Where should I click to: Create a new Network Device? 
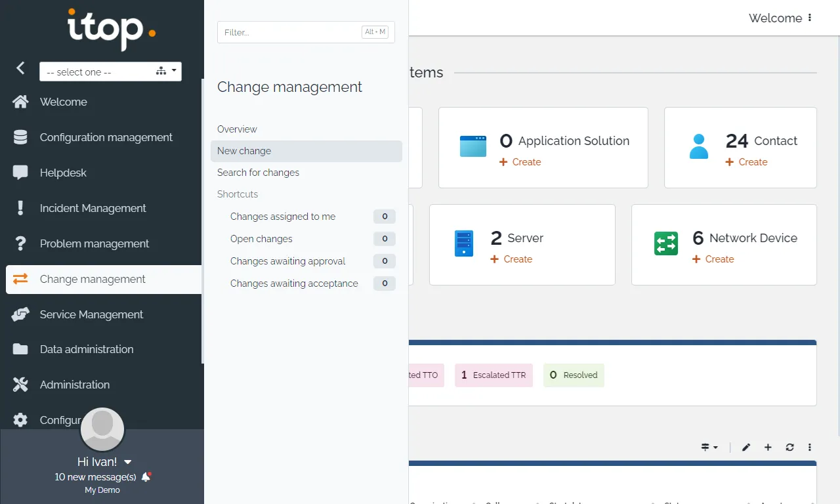(713, 259)
